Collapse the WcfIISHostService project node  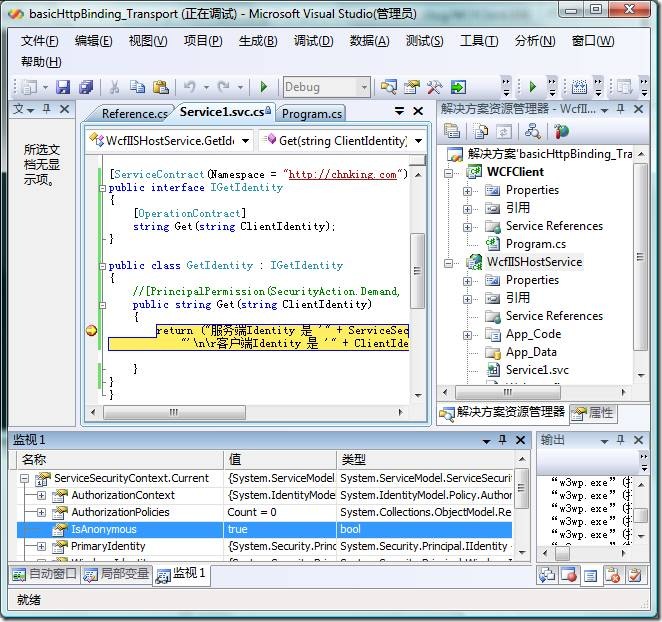(x=448, y=263)
